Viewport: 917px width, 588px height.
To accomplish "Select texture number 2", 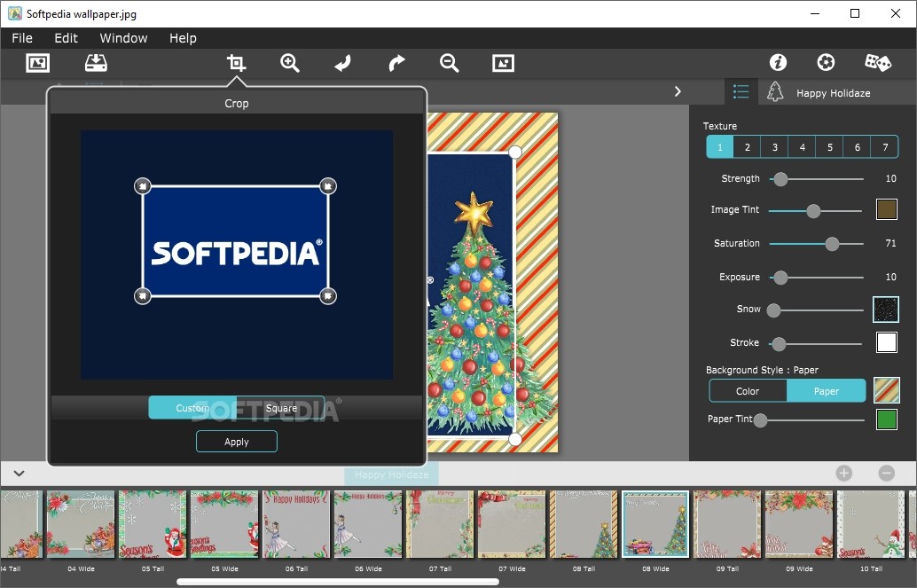I will click(748, 147).
